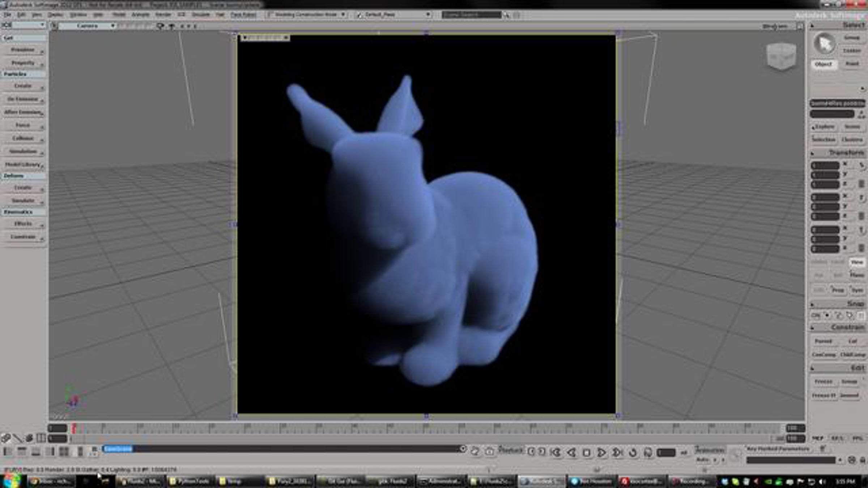Click the red timeline playhead
The height and width of the screenshot is (488, 868).
74,428
